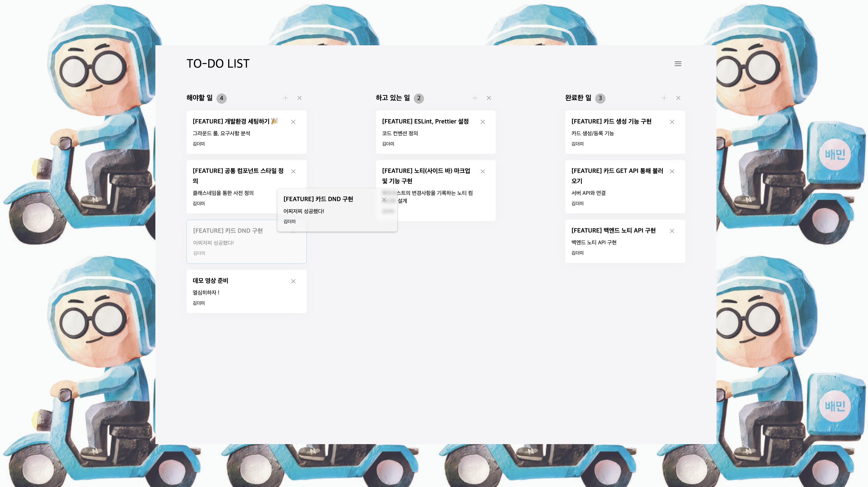Add a card to 해야할 일 column

(285, 98)
